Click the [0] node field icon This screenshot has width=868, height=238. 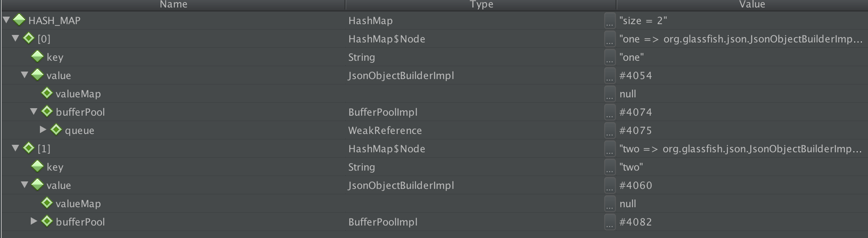coord(29,38)
